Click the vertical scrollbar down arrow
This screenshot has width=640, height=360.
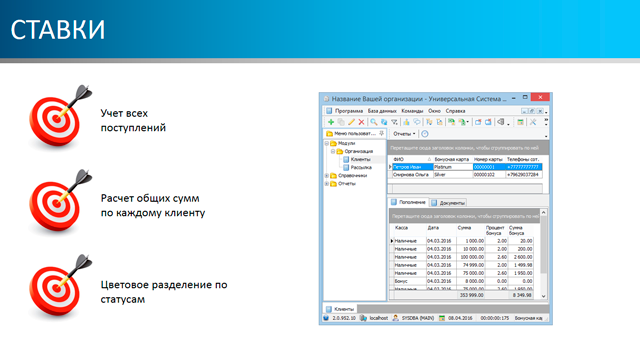543,296
